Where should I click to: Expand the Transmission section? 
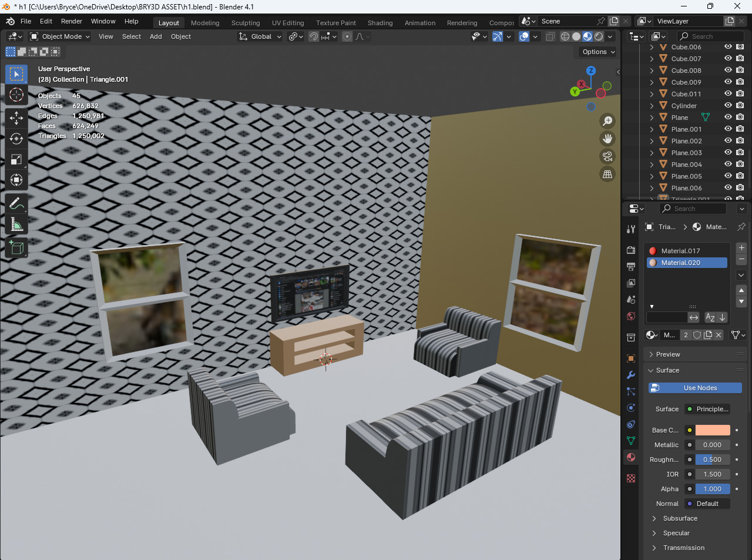click(x=683, y=548)
